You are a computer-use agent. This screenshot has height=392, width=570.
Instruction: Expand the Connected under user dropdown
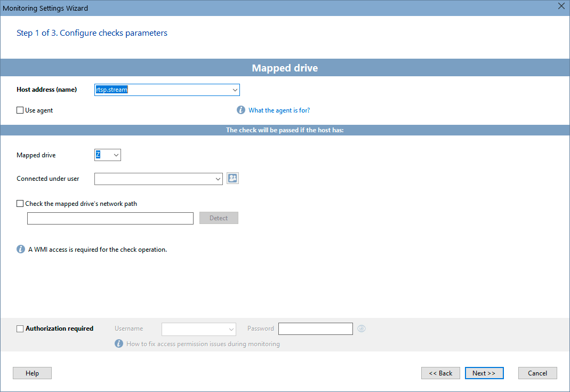pyautogui.click(x=218, y=179)
